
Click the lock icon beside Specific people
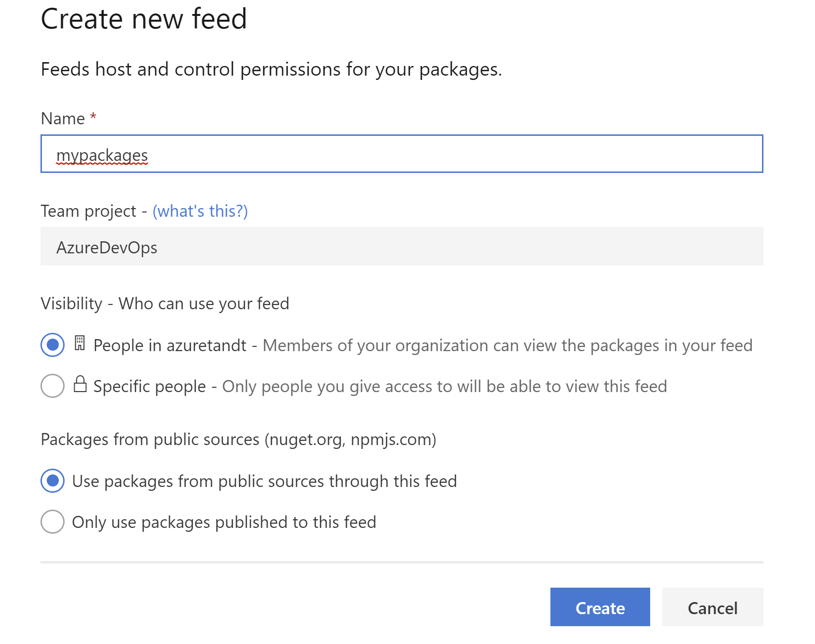[80, 384]
